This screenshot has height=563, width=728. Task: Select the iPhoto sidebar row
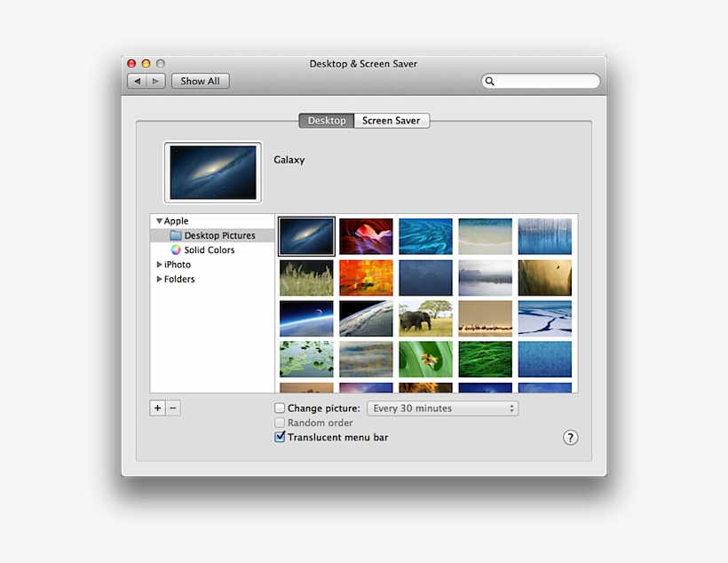tap(213, 265)
